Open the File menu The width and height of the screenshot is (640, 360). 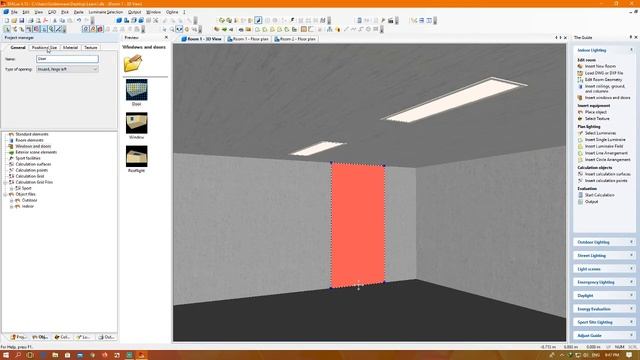tap(14, 12)
